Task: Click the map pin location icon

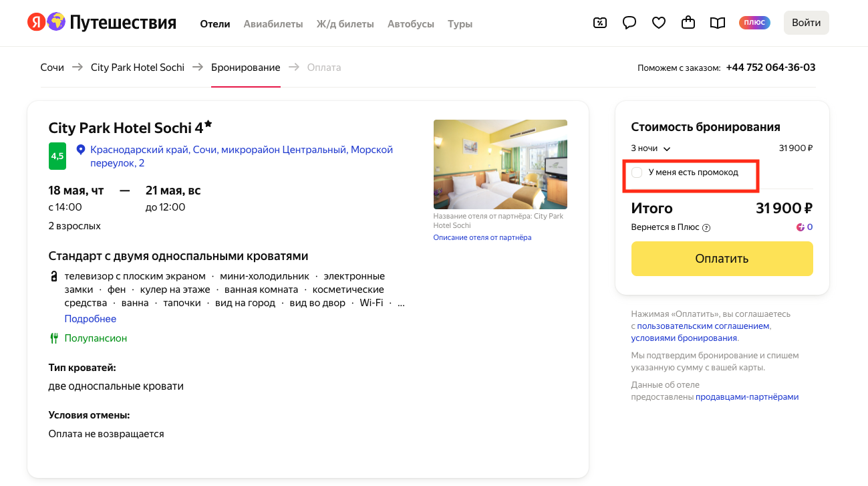Action: coord(81,150)
